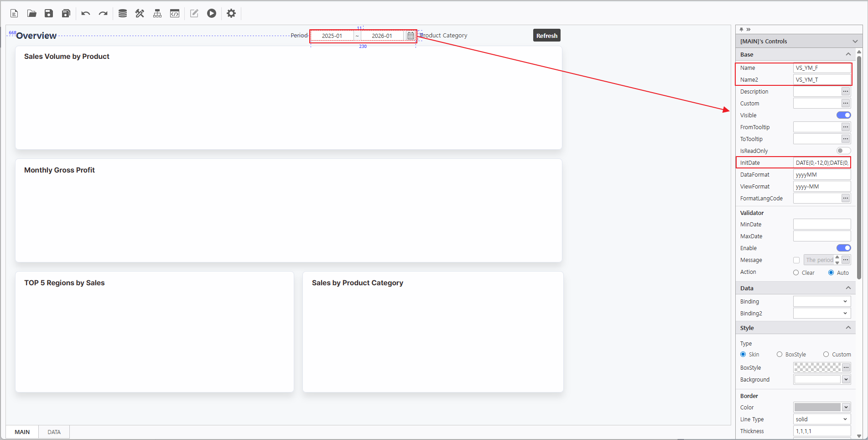868x440 pixels.
Task: Open the FromTooltip ellipsis button
Action: point(846,127)
